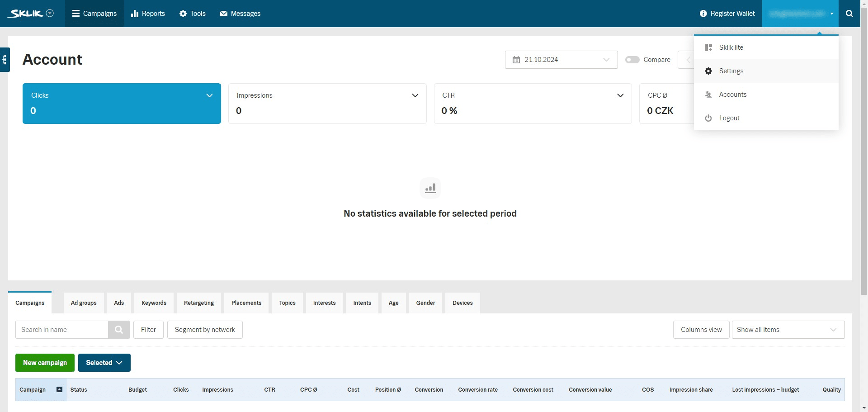Toggle the Compare switch on
868x412 pixels.
[632, 60]
